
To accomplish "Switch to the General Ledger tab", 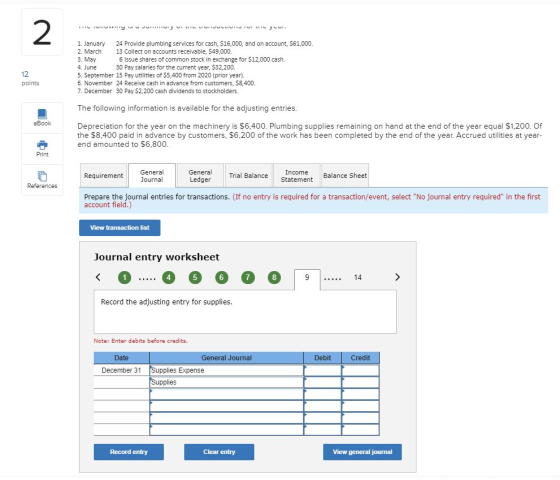I will point(200,176).
